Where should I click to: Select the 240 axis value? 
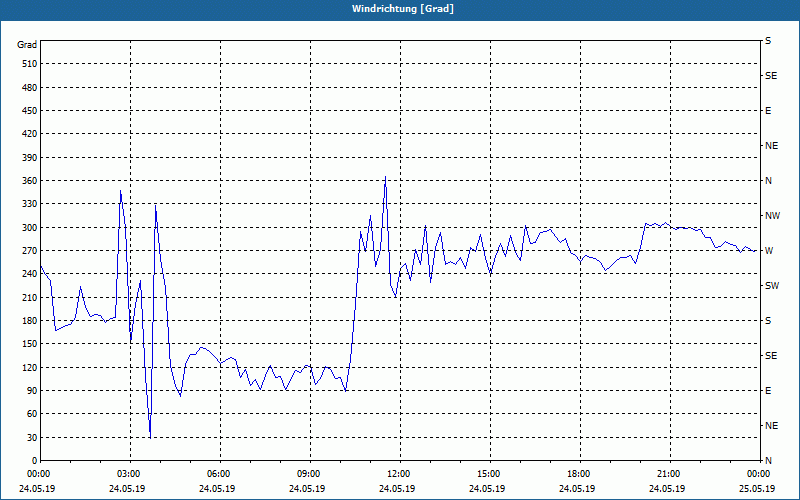(29, 274)
